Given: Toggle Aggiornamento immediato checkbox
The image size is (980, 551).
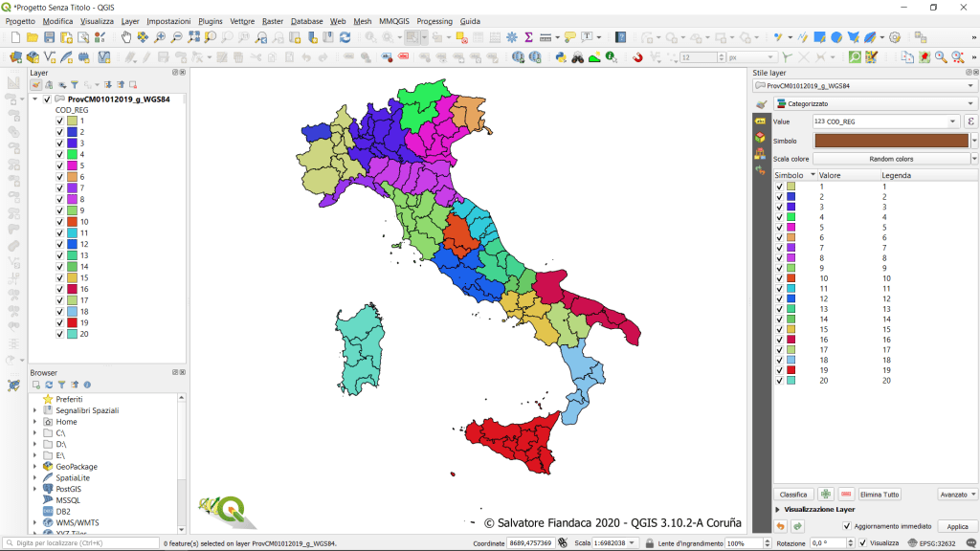Looking at the screenshot, I should coord(847,526).
